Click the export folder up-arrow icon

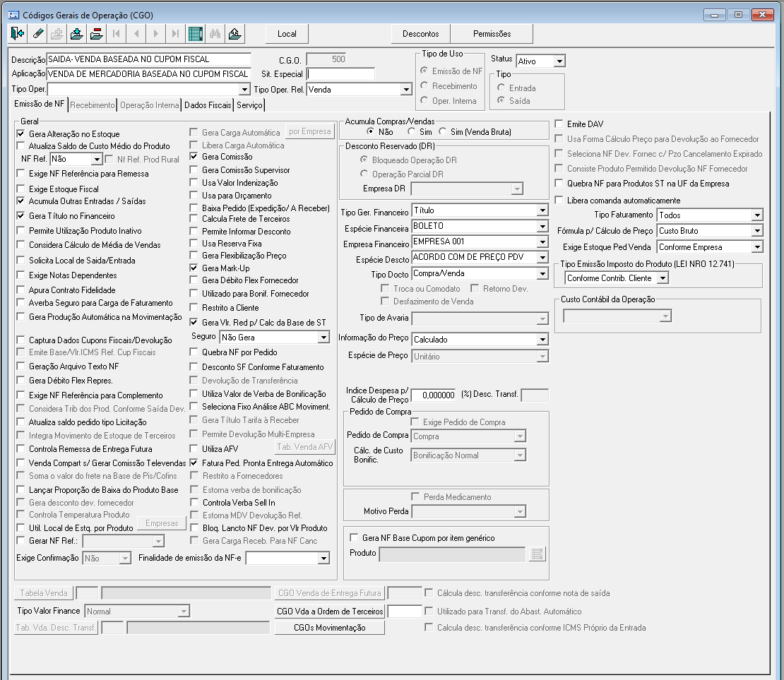234,34
